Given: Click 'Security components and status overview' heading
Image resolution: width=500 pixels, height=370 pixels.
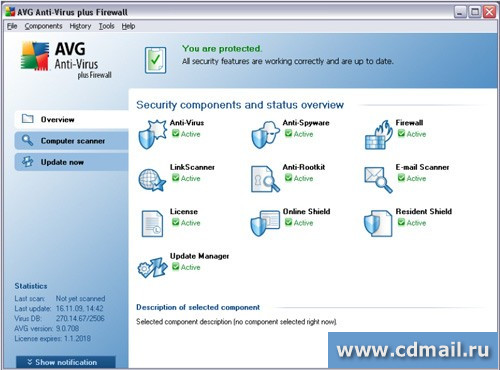Looking at the screenshot, I should (240, 105).
